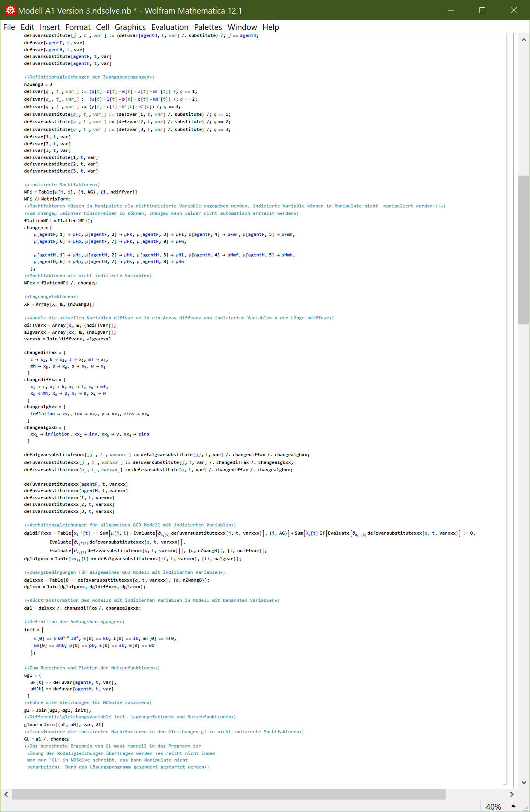
Task: Click the line 'diffvarx = Array[x# &, {ndiffvar}];'
Action: [70, 325]
